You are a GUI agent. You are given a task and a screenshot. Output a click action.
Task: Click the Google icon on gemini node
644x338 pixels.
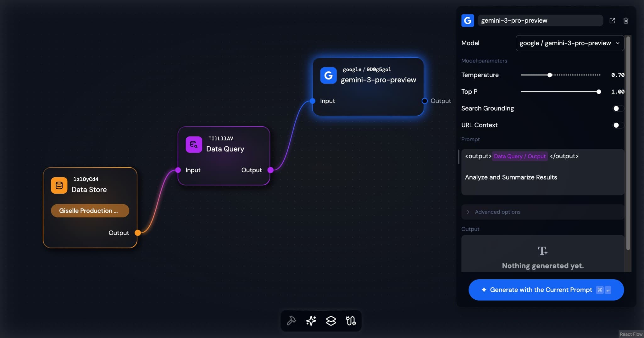328,75
